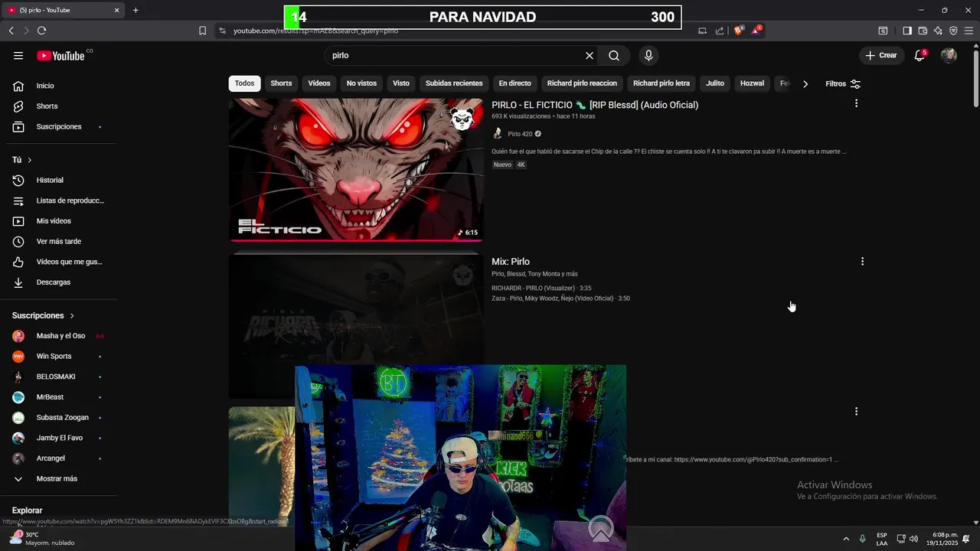980x551 pixels.
Task: Play the EL FICTICIO video thumbnail
Action: point(356,169)
